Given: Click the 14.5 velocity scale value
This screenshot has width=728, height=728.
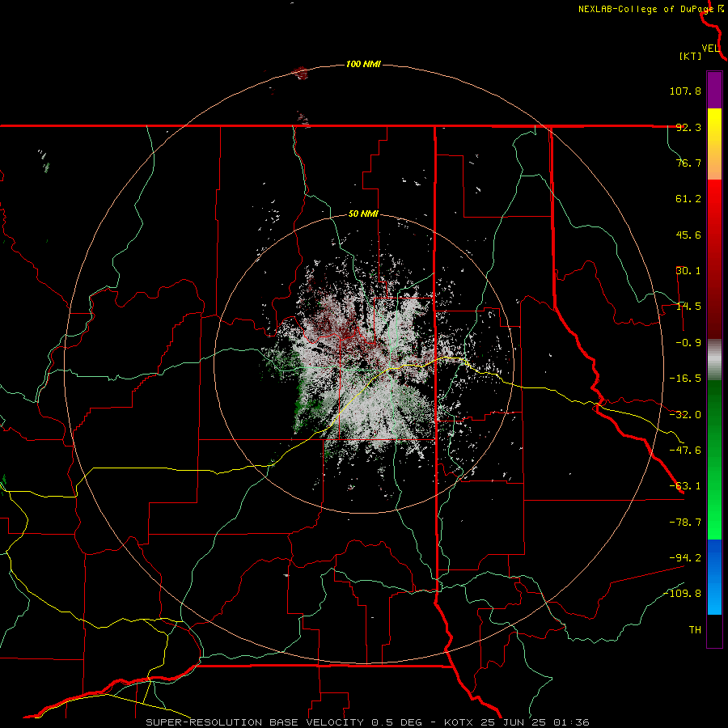Looking at the screenshot, I should (688, 307).
